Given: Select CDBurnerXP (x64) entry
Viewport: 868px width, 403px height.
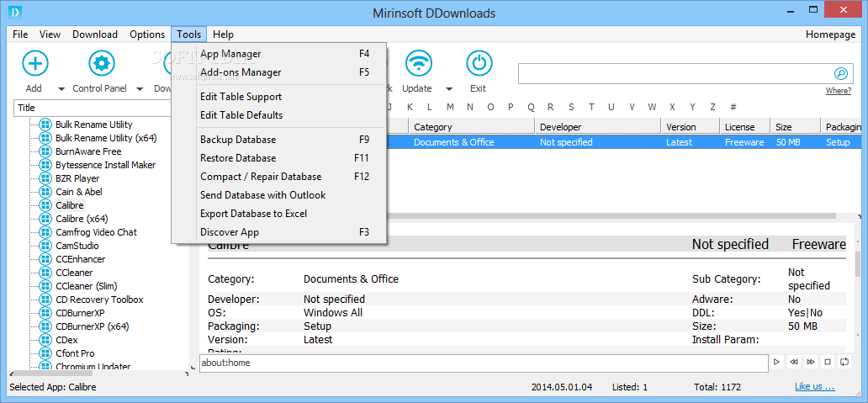Looking at the screenshot, I should pyautogui.click(x=93, y=326).
